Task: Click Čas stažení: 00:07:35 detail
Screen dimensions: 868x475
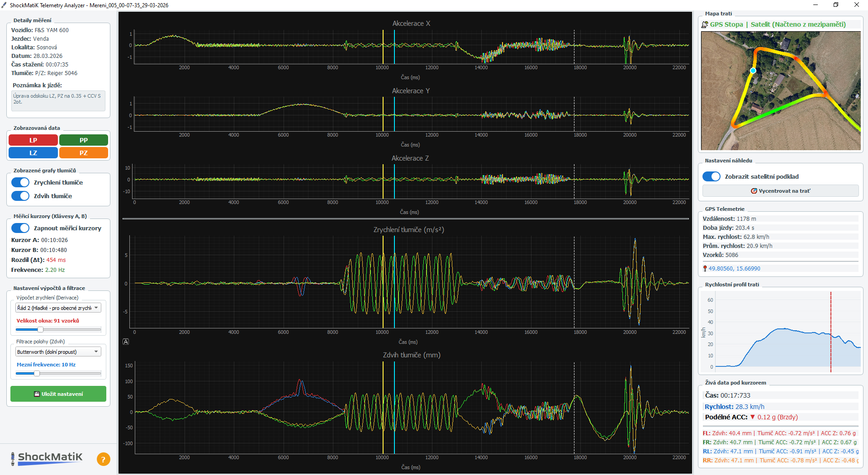Action: click(40, 65)
